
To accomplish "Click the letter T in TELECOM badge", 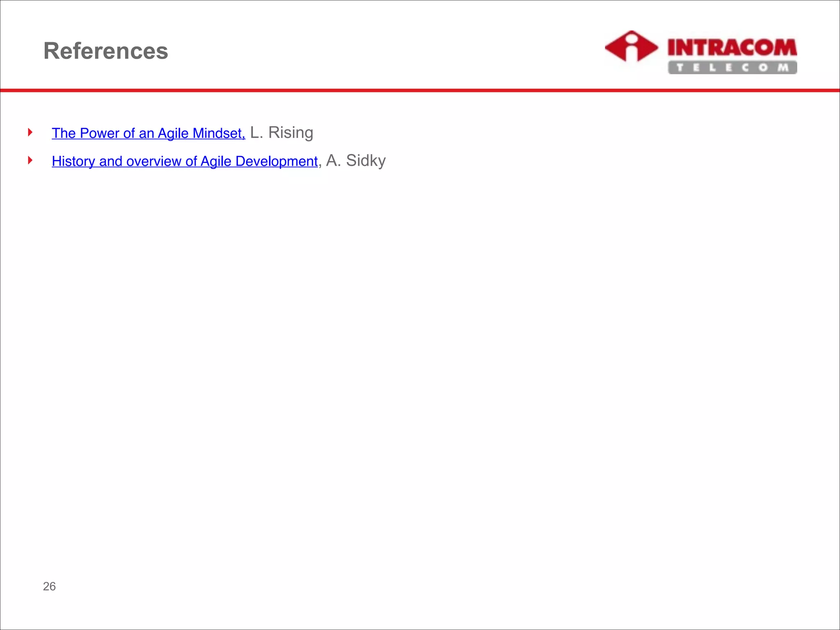I will (x=680, y=68).
